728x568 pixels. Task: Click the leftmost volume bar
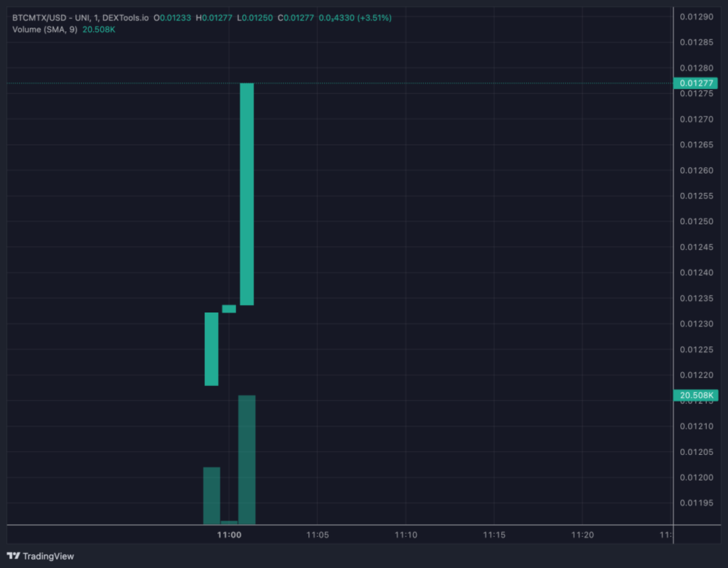click(211, 495)
